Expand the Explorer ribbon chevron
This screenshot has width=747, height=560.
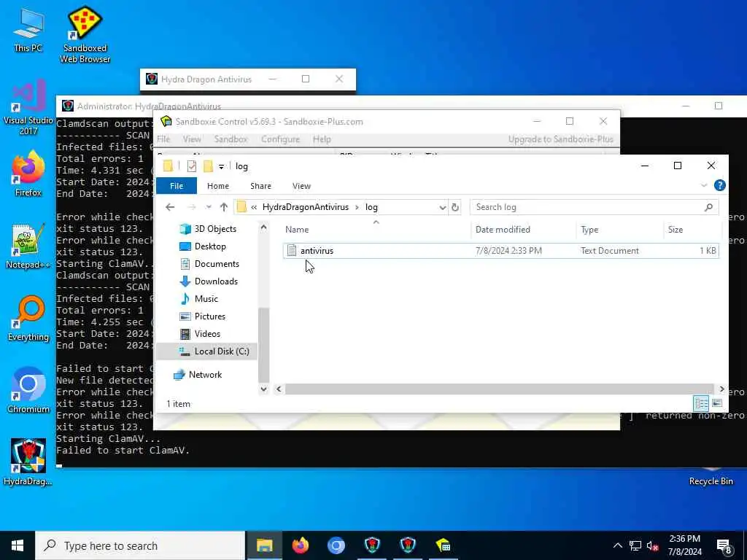[x=704, y=186]
